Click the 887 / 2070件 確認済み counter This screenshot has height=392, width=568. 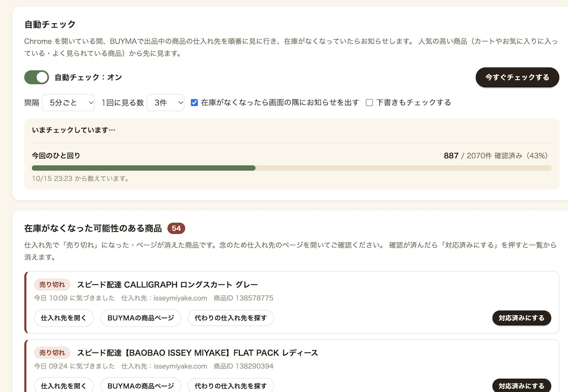pyautogui.click(x=495, y=155)
